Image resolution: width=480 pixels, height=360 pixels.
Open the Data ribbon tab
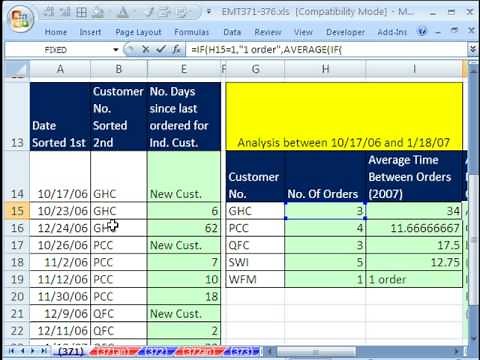pos(232,32)
